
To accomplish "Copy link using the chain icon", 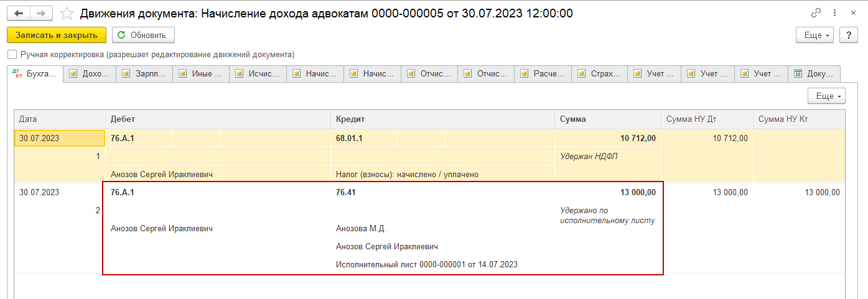I will click(816, 13).
